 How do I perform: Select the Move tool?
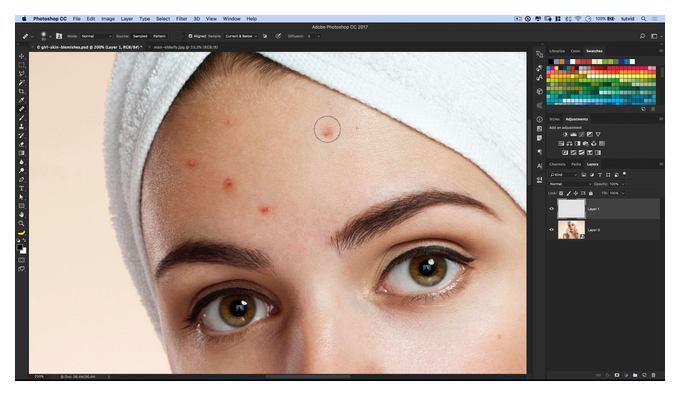(x=21, y=56)
